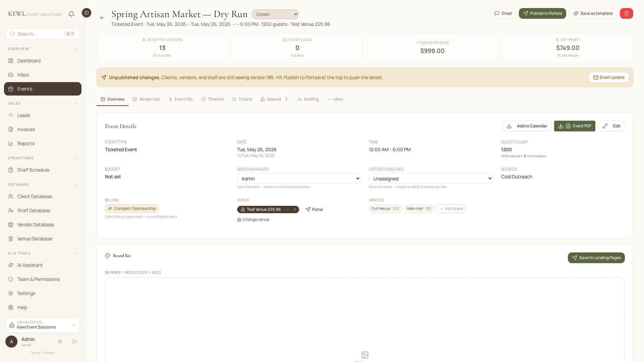
Task: Collapse the sidebar panel toggle
Action: [87, 13]
